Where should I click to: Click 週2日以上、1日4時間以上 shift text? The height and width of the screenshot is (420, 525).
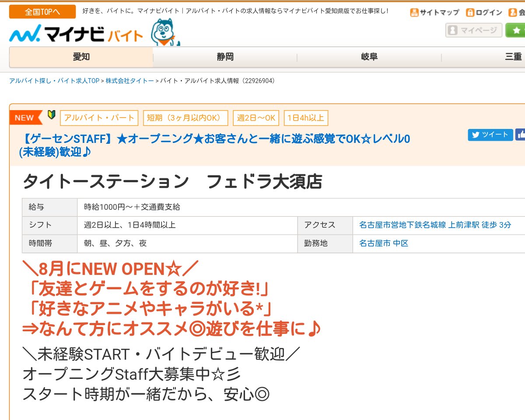pyautogui.click(x=130, y=225)
